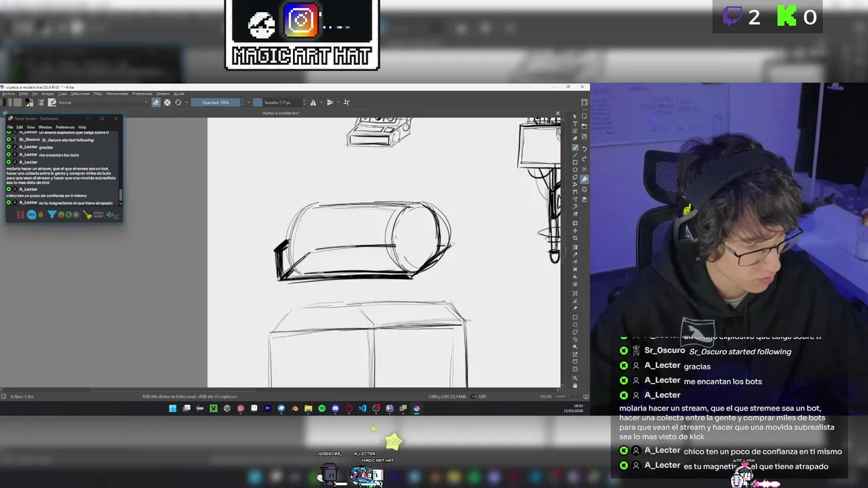Toggle vertical mirror tool

(330, 102)
